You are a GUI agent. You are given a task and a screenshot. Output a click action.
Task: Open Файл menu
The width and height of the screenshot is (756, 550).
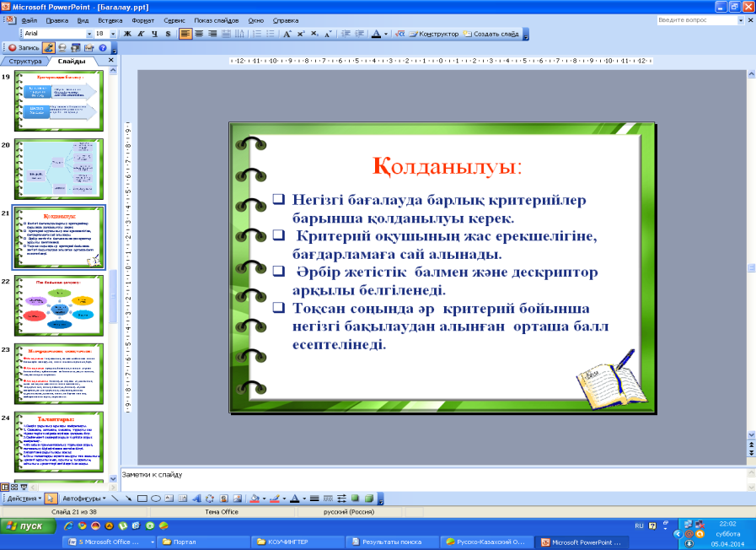(29, 21)
